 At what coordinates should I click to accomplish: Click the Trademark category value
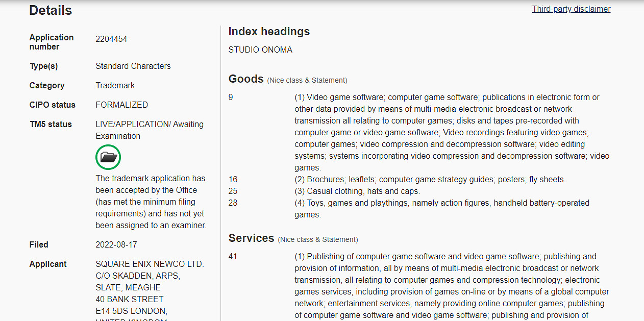click(x=115, y=85)
